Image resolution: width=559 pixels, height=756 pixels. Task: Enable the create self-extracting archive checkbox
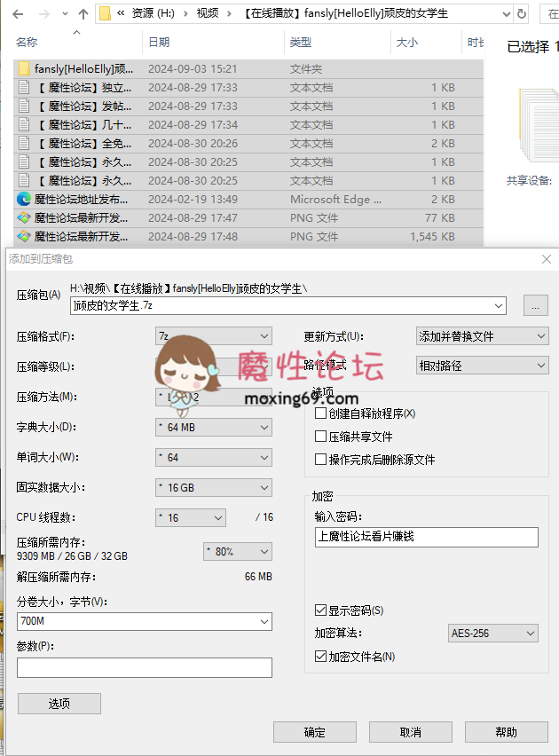pos(321,413)
